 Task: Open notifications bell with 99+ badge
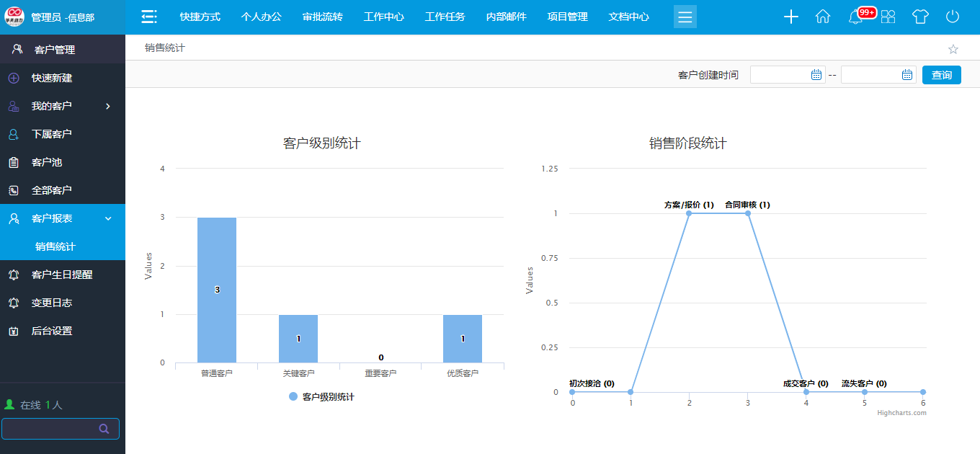pyautogui.click(x=856, y=17)
